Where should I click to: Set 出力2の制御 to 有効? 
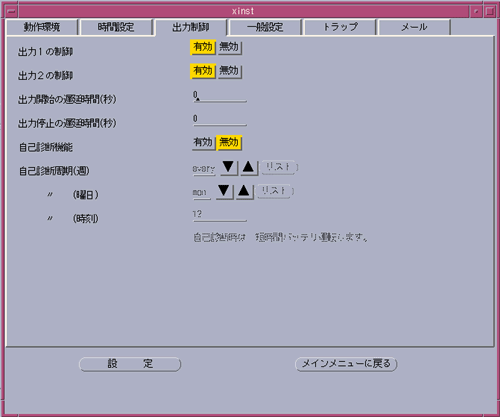point(203,71)
